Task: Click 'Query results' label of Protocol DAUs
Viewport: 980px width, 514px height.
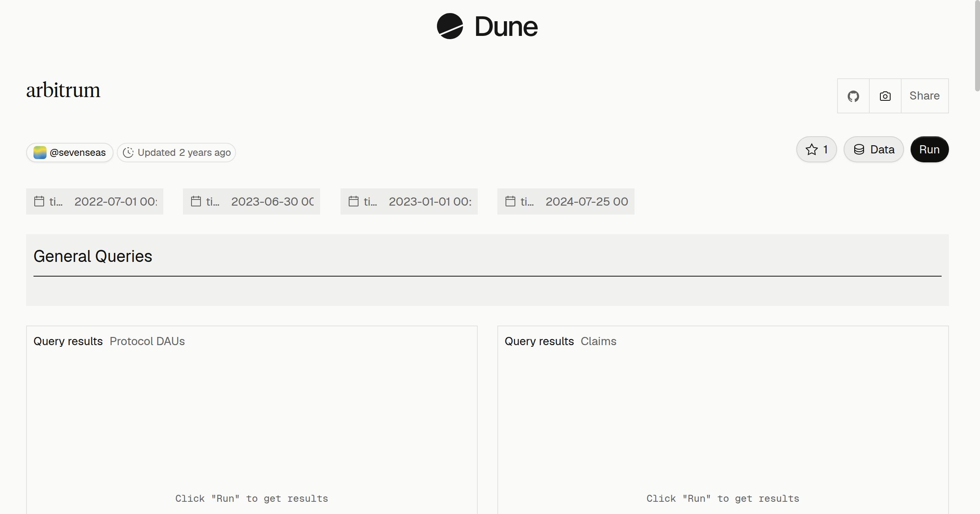Action: pyautogui.click(x=68, y=341)
